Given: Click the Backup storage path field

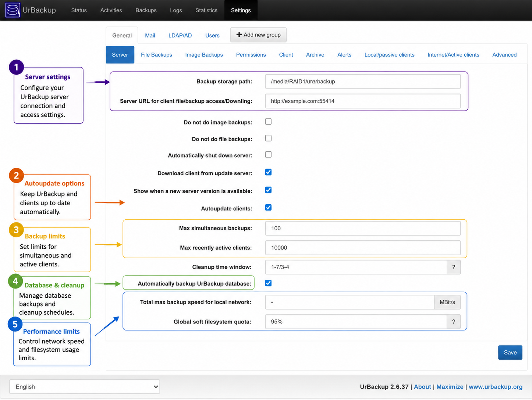Looking at the screenshot, I should tap(363, 81).
